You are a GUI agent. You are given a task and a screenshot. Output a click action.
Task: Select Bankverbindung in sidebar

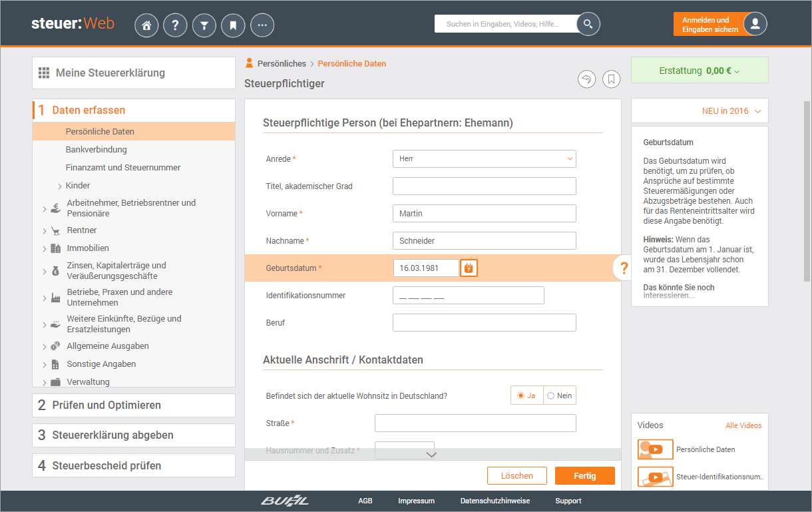pos(96,150)
